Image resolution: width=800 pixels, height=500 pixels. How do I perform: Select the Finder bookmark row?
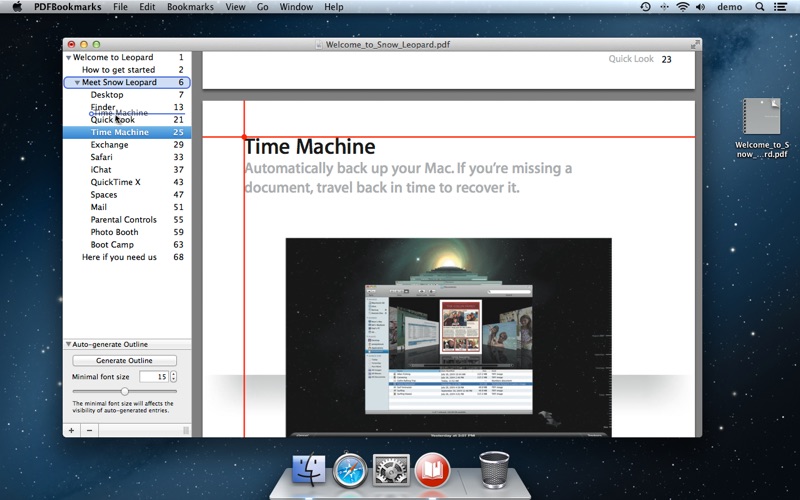point(127,107)
